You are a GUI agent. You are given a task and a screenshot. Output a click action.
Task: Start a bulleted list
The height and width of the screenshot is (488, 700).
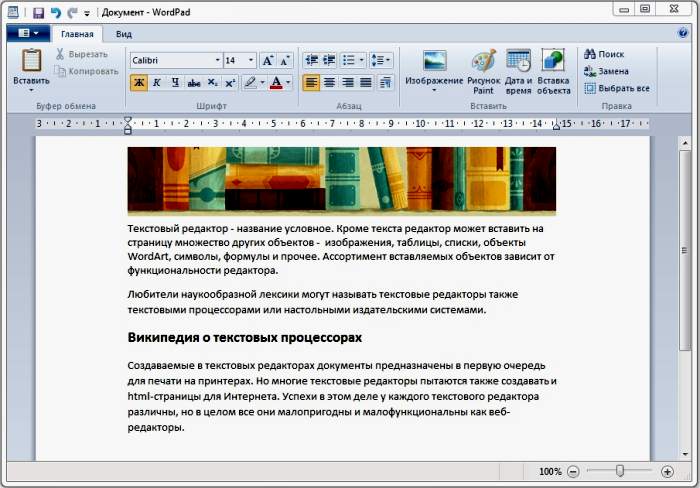coord(348,60)
